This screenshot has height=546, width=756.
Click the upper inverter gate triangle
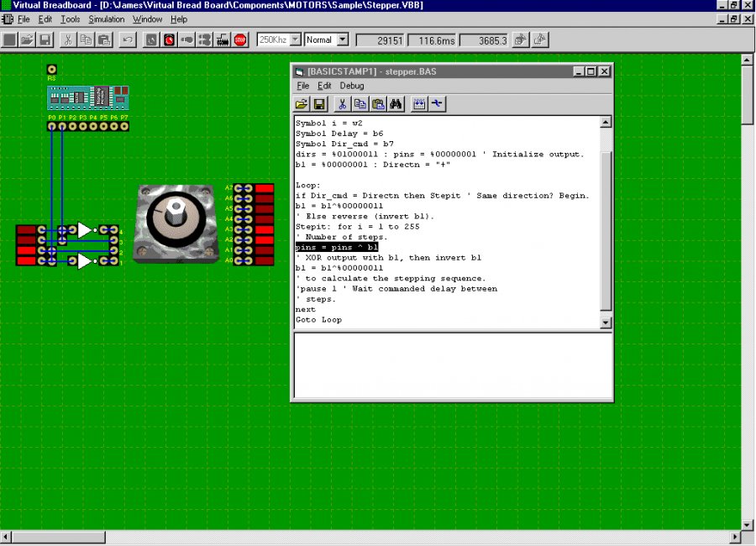(84, 230)
